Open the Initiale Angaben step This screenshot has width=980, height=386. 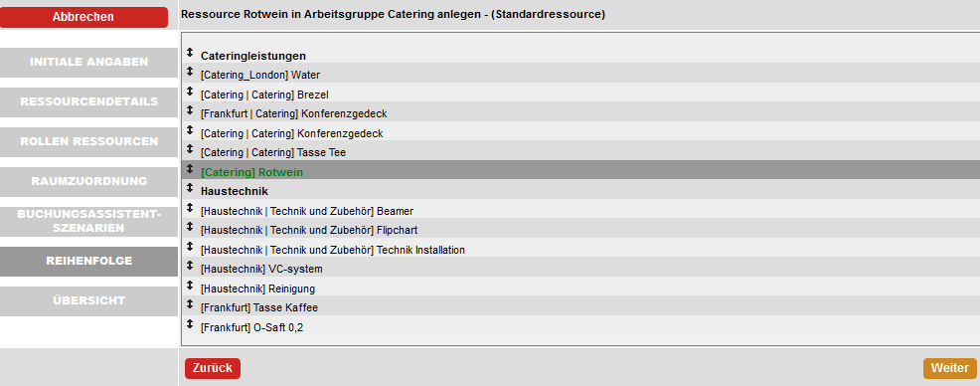[x=88, y=63]
